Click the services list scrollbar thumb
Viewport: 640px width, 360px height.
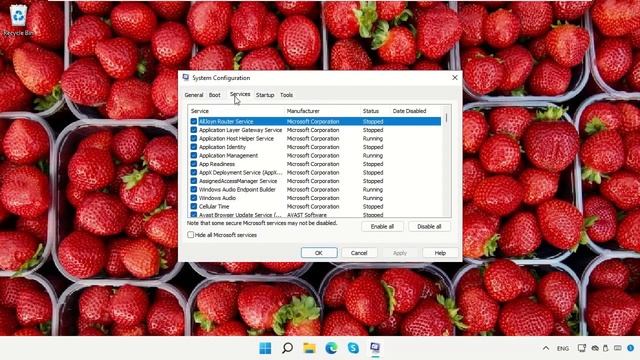click(x=446, y=118)
